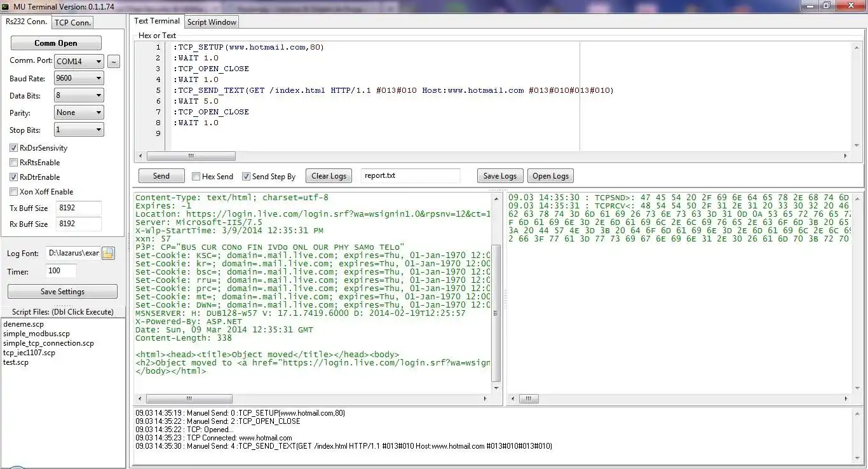The height and width of the screenshot is (469, 868).
Task: Open the Stop Bits dropdown
Action: (x=79, y=130)
